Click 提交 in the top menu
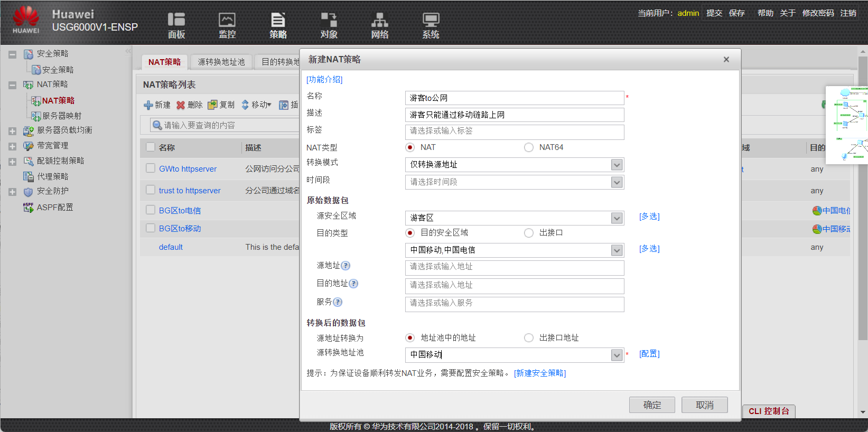The height and width of the screenshot is (432, 868). pyautogui.click(x=714, y=13)
